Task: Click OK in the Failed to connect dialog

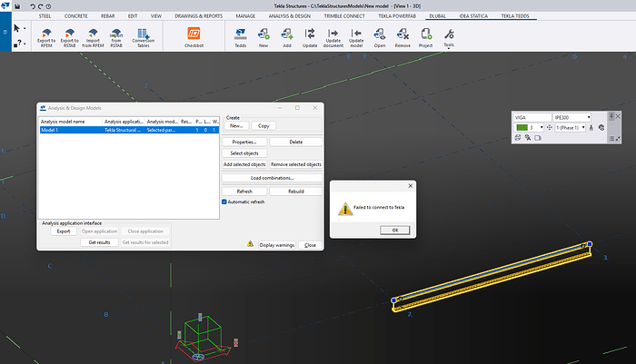Action: tap(395, 231)
